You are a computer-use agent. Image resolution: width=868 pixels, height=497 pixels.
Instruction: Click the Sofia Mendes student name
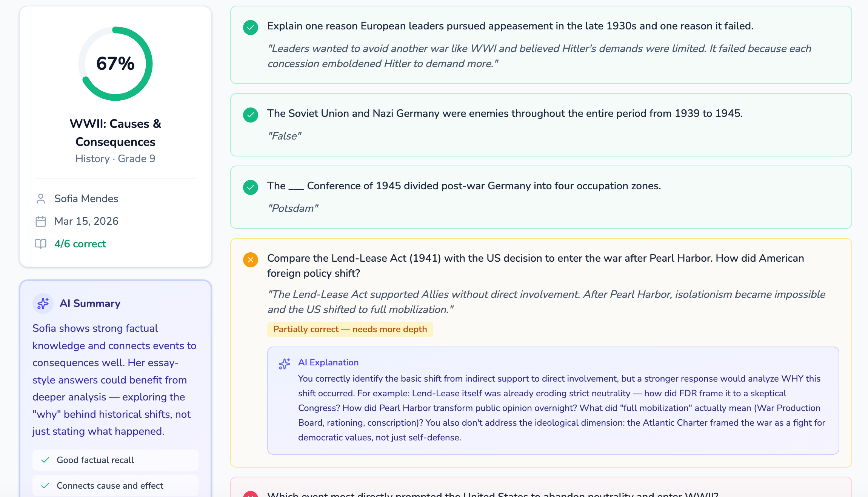point(86,198)
